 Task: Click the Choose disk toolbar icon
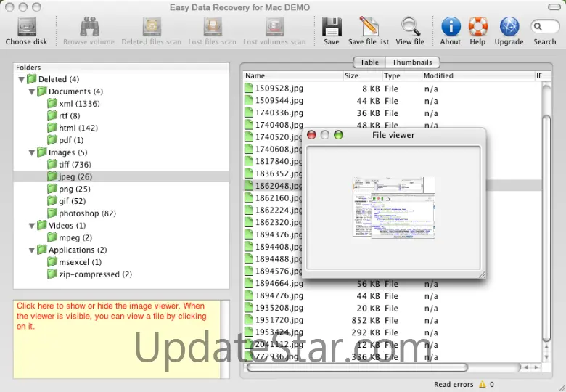[x=26, y=27]
